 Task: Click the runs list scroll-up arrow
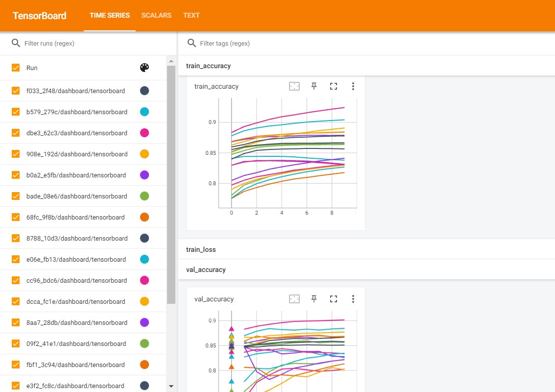pos(171,61)
